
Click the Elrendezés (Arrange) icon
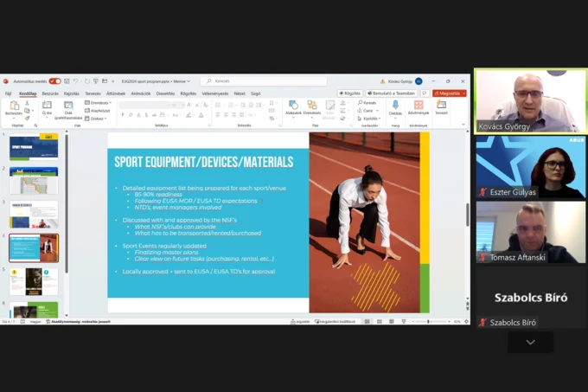[312, 106]
